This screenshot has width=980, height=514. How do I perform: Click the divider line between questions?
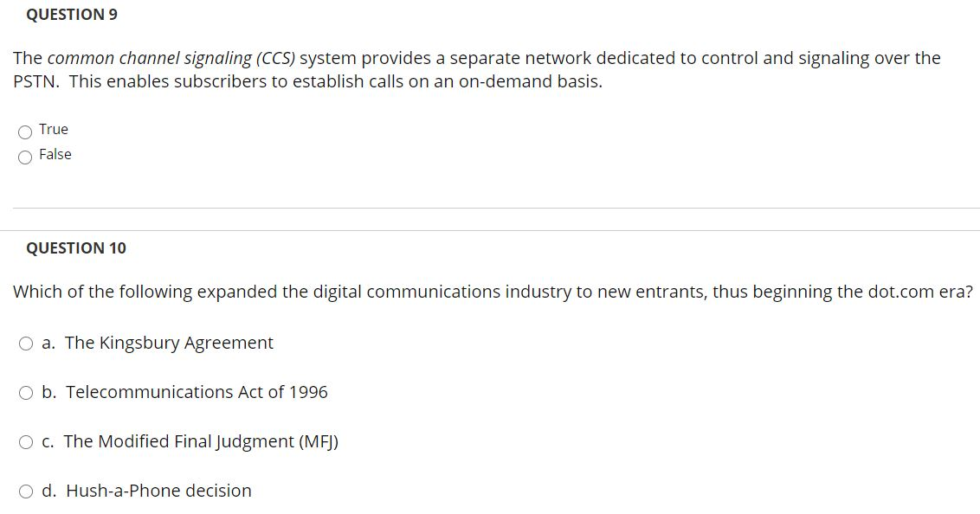(490, 208)
